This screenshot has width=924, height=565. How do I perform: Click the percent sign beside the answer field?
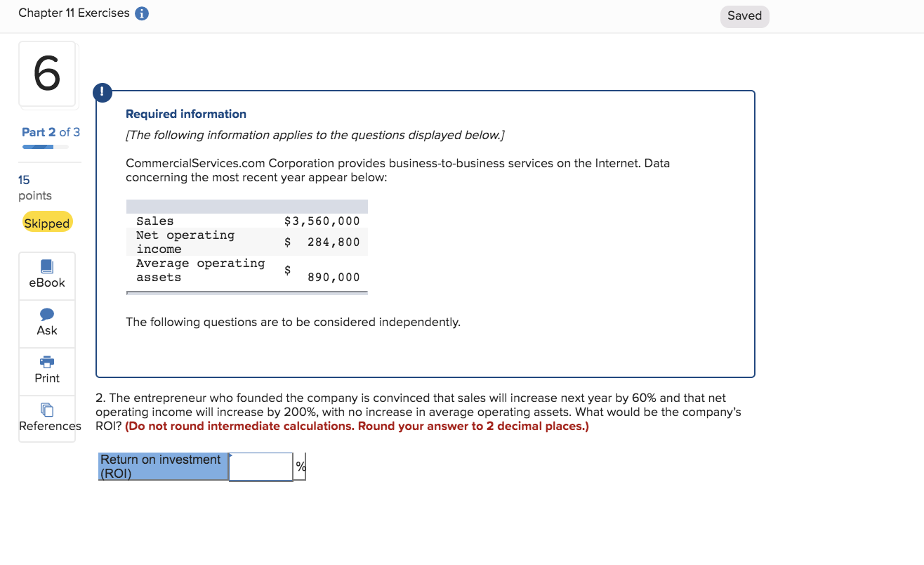click(x=301, y=467)
